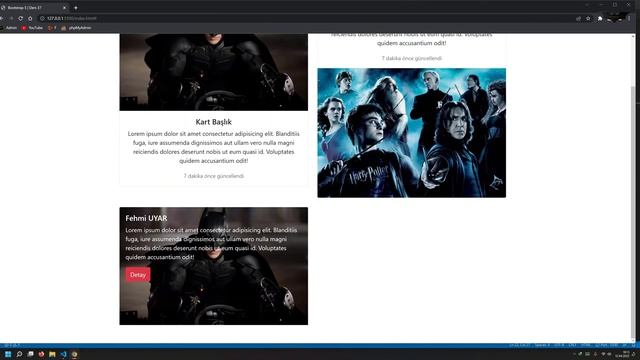Bookmark this page with the star icon
Screen dimensions: 640x360
588,18
